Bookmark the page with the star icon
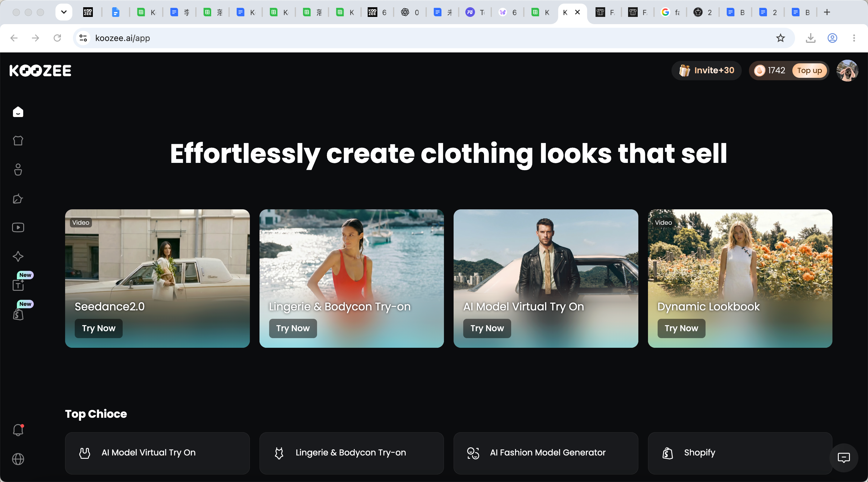Screen dimensions: 868x482 [780, 38]
